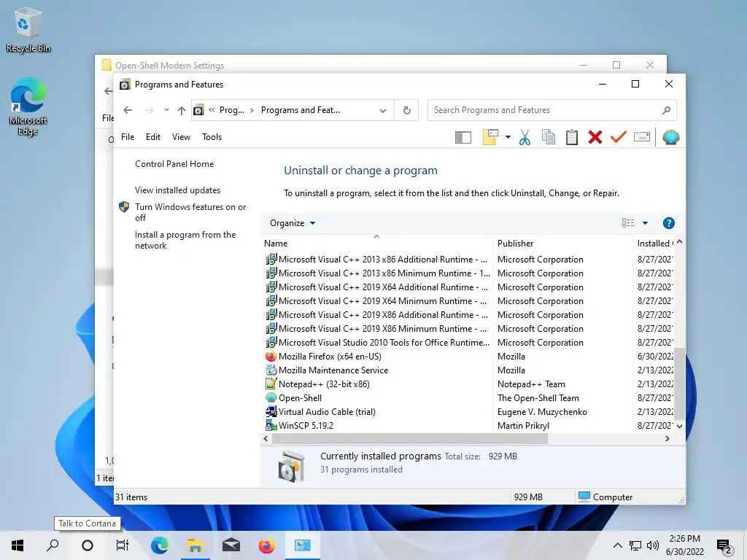Open Recycle Bin desktop icon

click(x=28, y=29)
